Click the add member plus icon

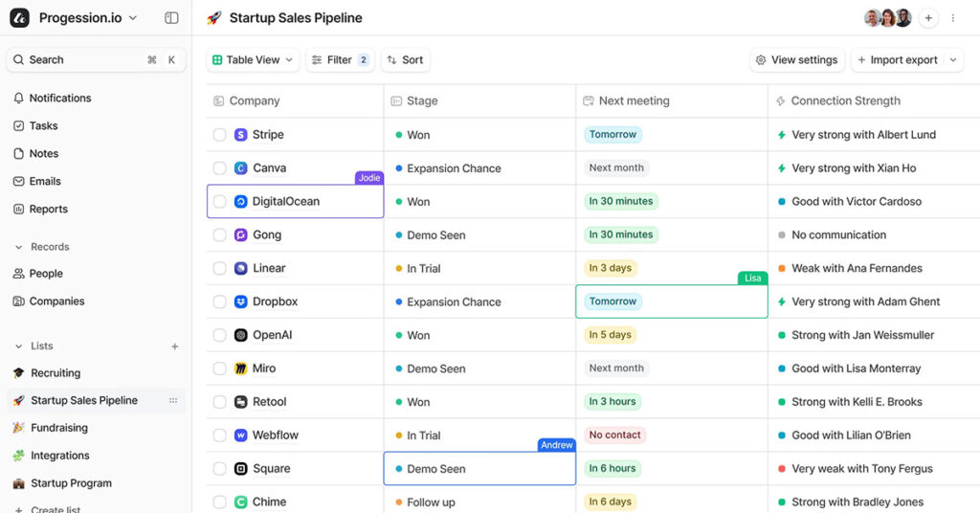click(928, 18)
